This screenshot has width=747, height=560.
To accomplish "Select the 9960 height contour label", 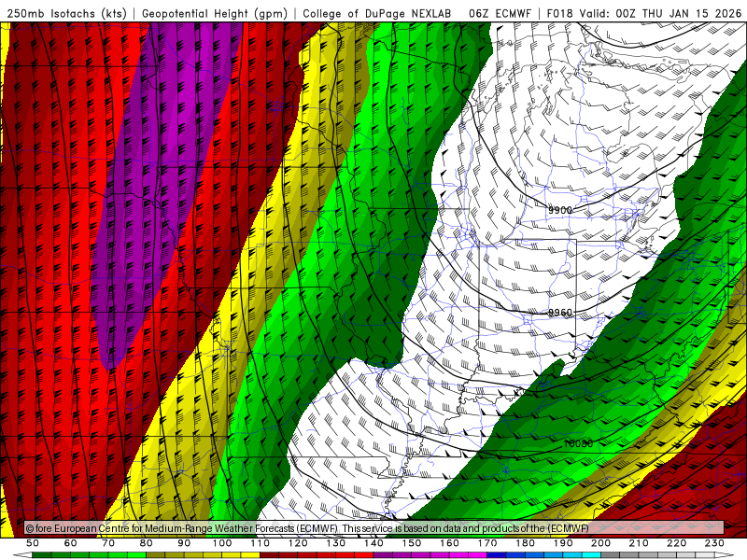I will pos(559,313).
